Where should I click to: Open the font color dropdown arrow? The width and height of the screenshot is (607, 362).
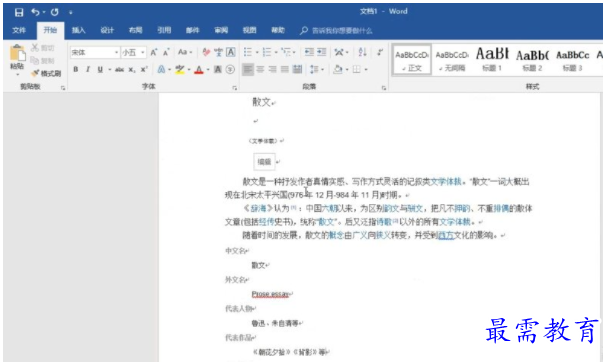[208, 70]
